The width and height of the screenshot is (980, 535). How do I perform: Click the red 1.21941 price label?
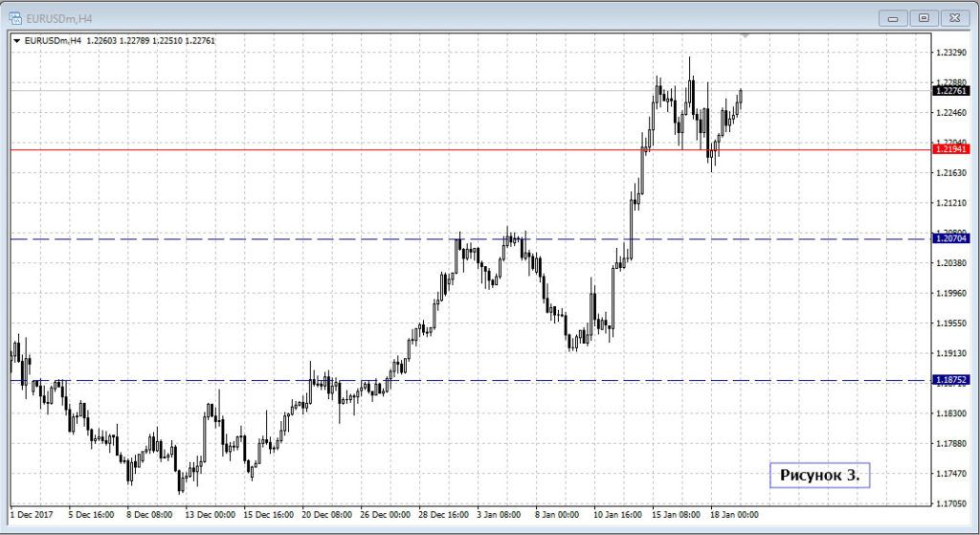[950, 149]
